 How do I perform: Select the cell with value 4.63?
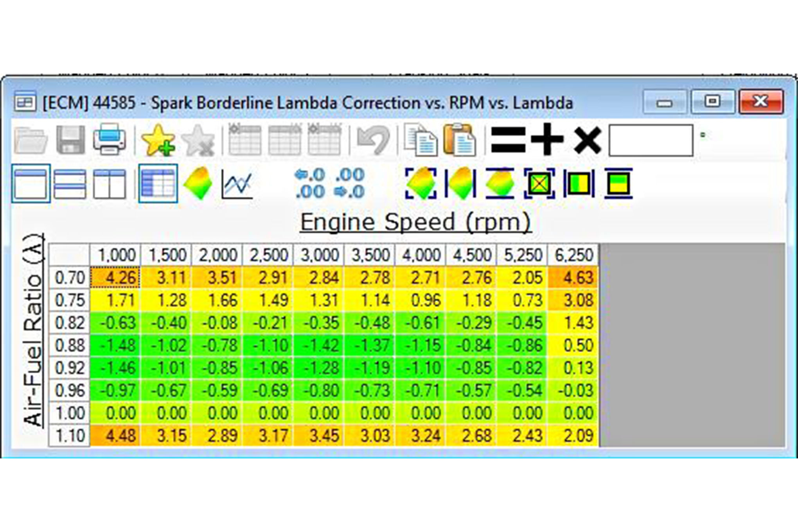point(573,278)
